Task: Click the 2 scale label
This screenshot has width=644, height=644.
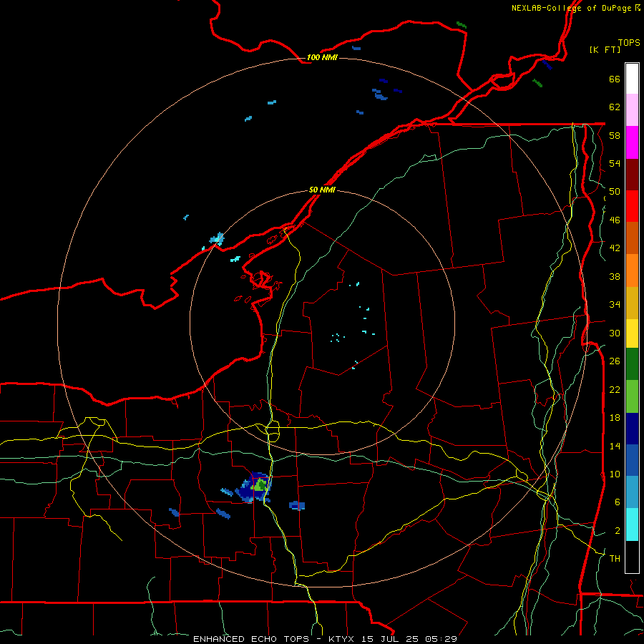Action: [x=618, y=531]
